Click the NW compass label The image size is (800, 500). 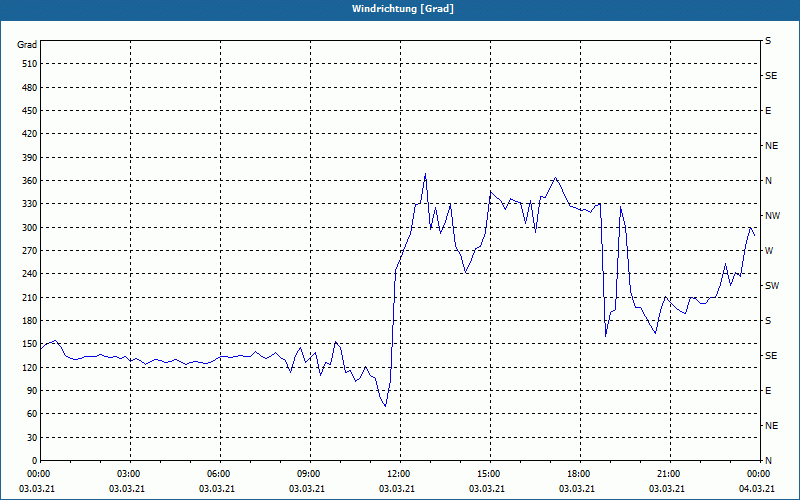(772, 216)
